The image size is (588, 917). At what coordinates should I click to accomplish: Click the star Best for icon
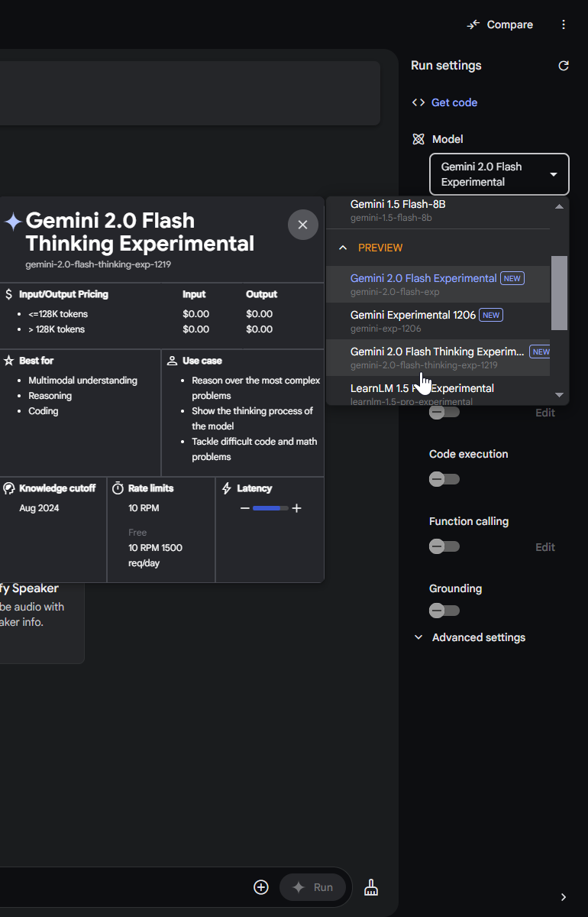pos(9,361)
